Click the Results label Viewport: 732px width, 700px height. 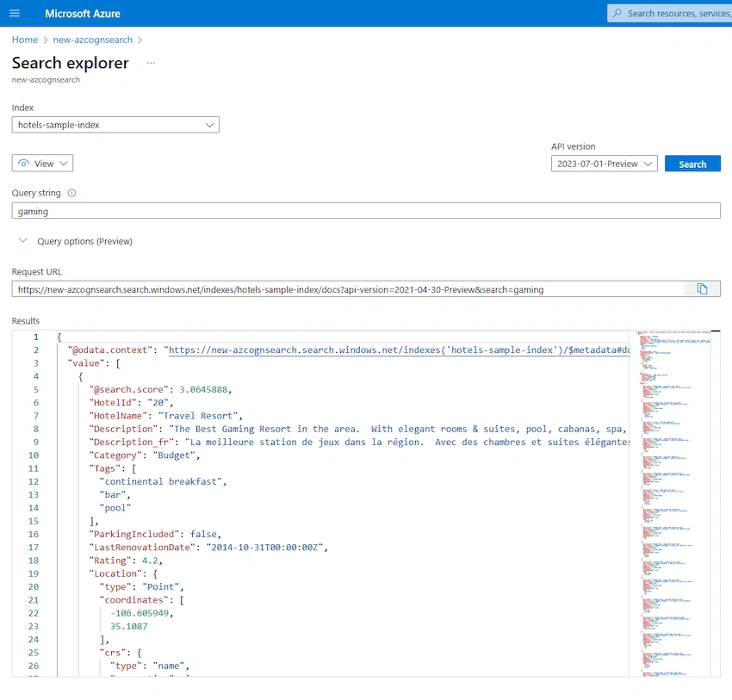coord(26,320)
